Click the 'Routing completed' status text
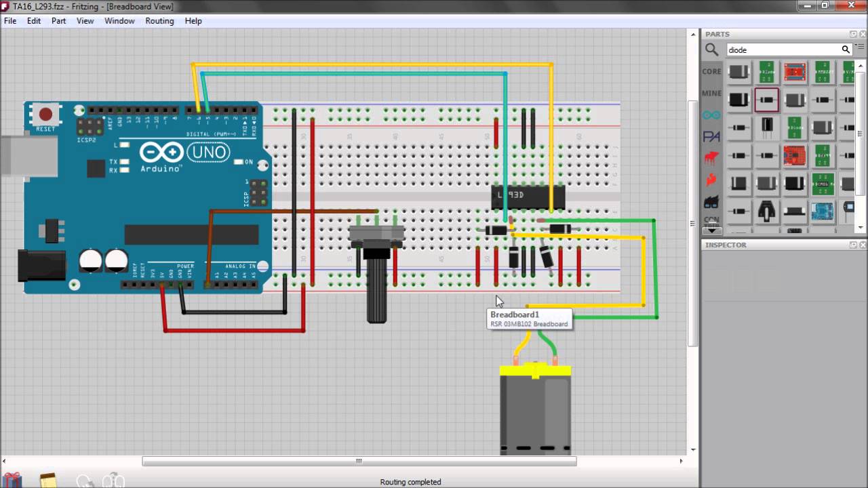 (410, 482)
